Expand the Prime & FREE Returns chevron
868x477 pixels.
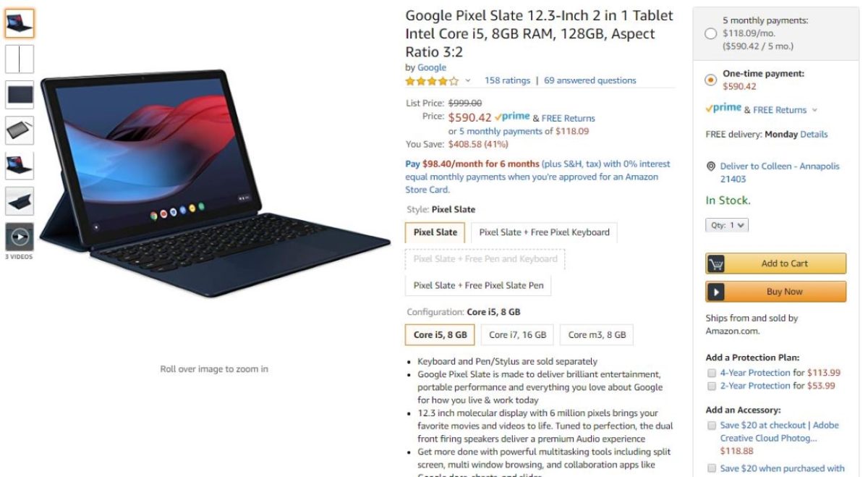(x=814, y=111)
